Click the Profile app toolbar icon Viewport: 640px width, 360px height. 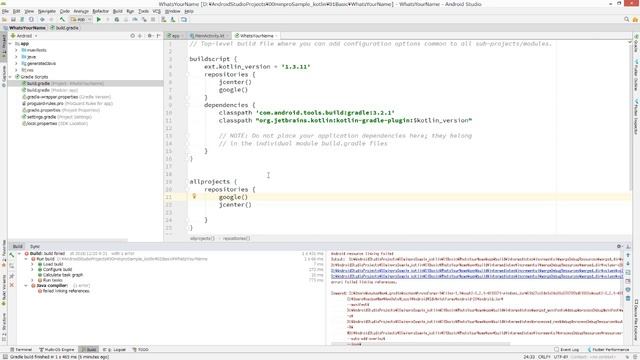tap(135, 19)
